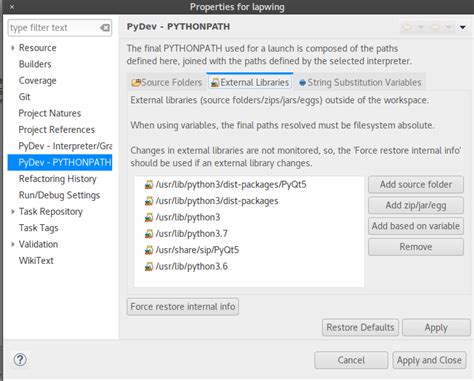This screenshot has height=381, width=474.
Task: Select the Resource entry label
Action: point(37,48)
